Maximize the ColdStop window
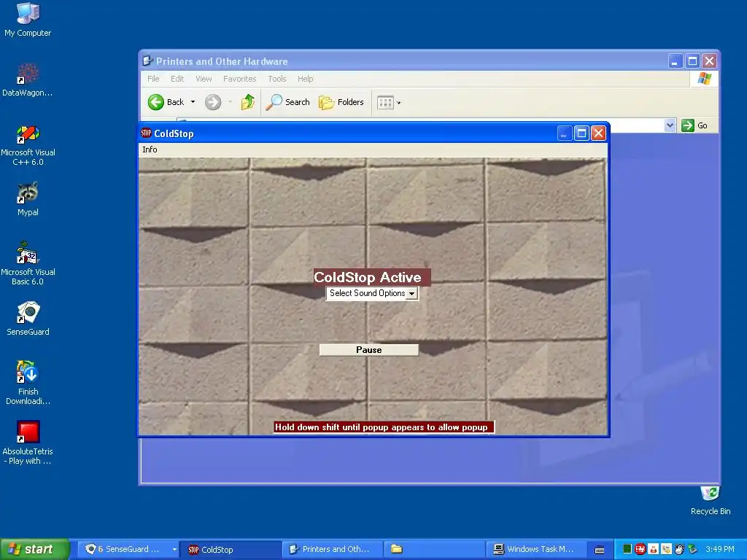Image resolution: width=747 pixels, height=560 pixels. coord(581,133)
